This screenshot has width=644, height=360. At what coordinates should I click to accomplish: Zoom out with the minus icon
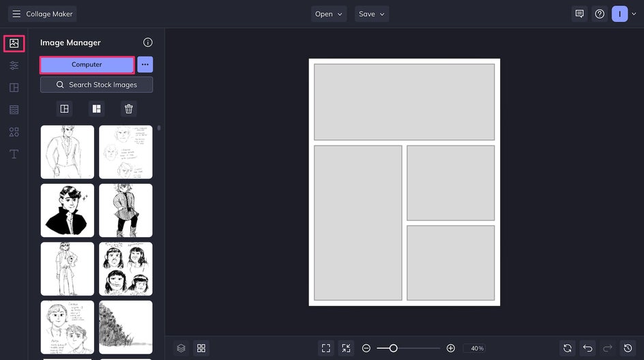click(x=366, y=348)
